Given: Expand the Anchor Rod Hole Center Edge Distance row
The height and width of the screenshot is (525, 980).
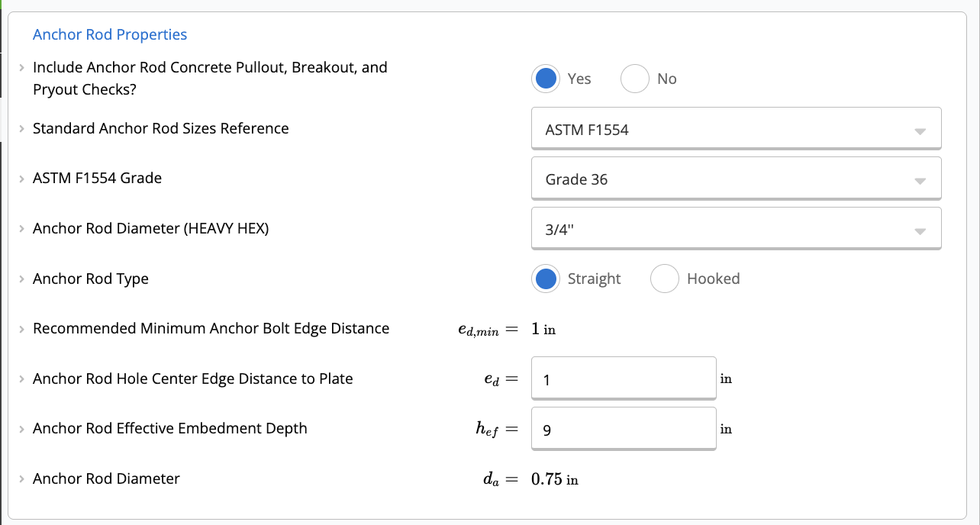Looking at the screenshot, I should pos(21,378).
